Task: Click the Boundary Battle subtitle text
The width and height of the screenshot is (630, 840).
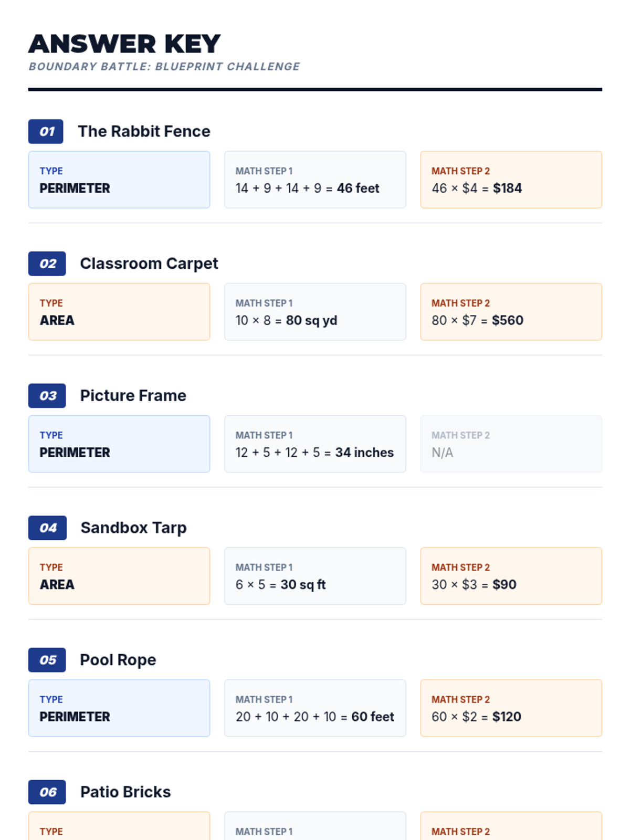Action: pos(164,67)
